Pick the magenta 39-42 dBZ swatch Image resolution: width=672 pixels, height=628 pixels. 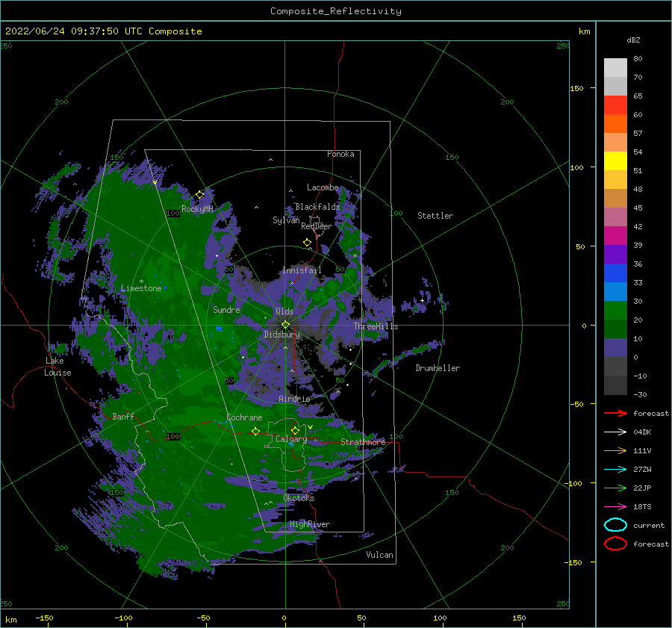tap(615, 236)
